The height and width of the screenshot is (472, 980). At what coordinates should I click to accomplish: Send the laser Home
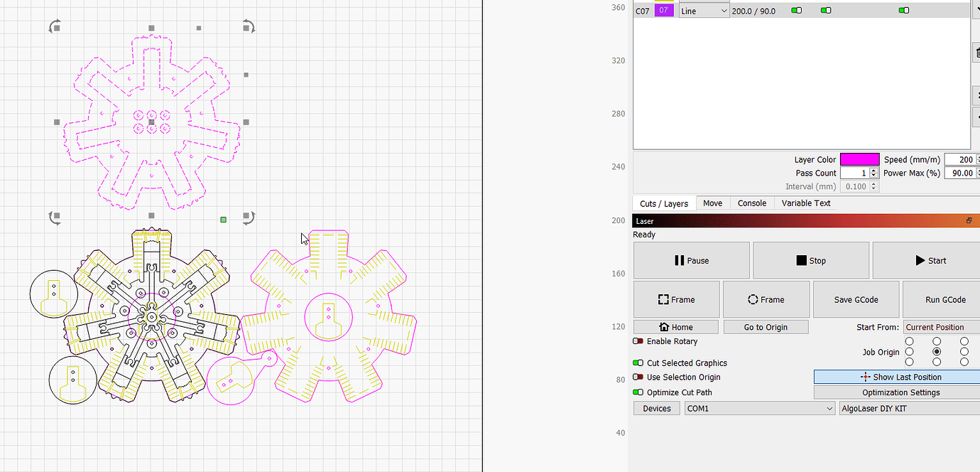pyautogui.click(x=676, y=327)
